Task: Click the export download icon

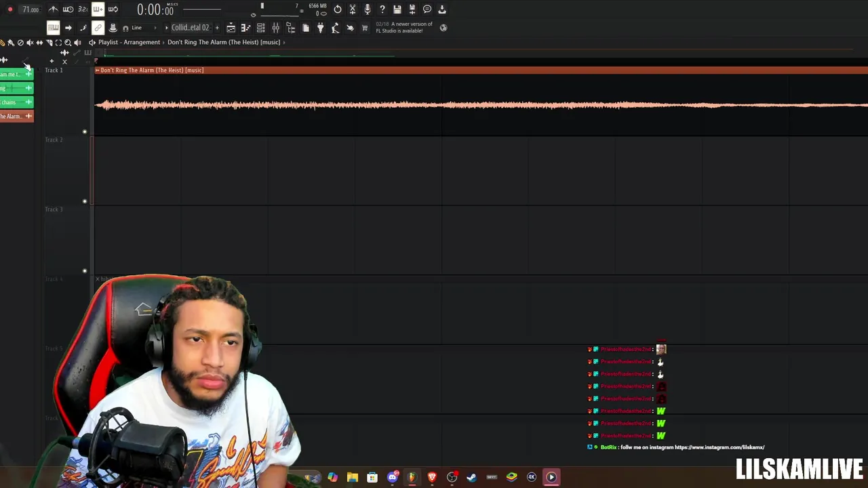Action: coord(442,9)
